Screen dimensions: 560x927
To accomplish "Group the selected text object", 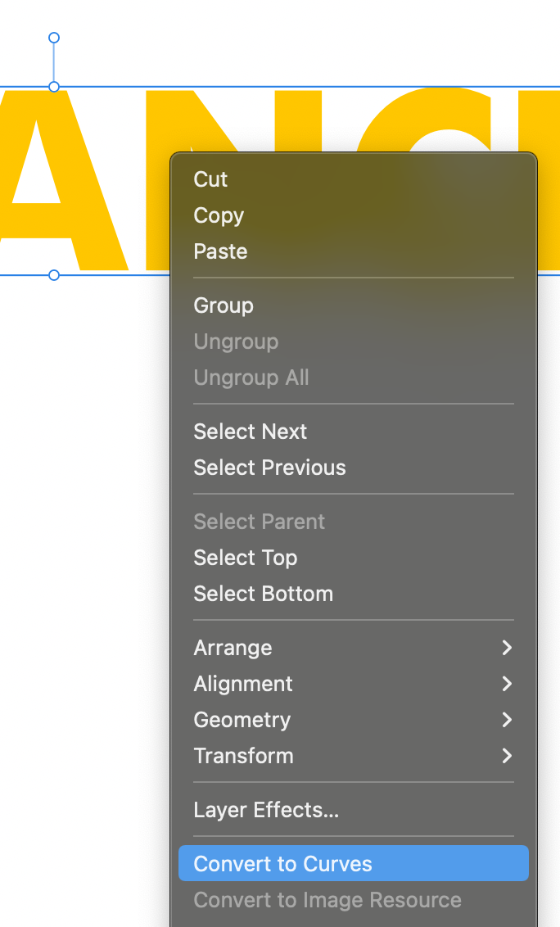I will click(x=223, y=305).
